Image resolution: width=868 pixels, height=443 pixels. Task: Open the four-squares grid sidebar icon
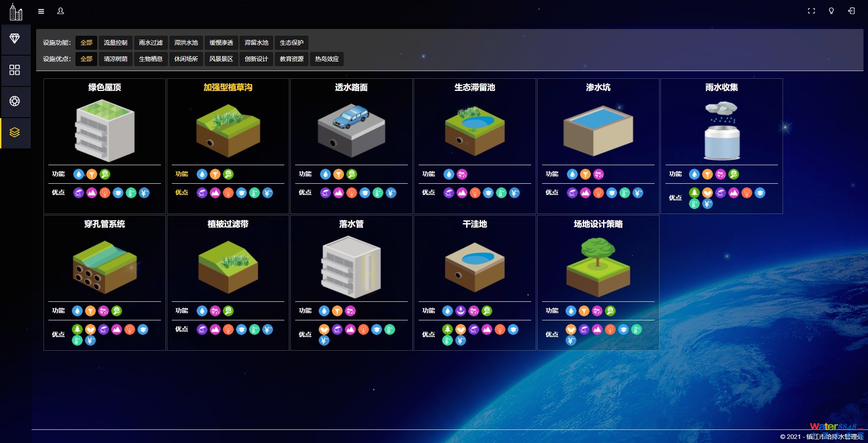pyautogui.click(x=15, y=70)
